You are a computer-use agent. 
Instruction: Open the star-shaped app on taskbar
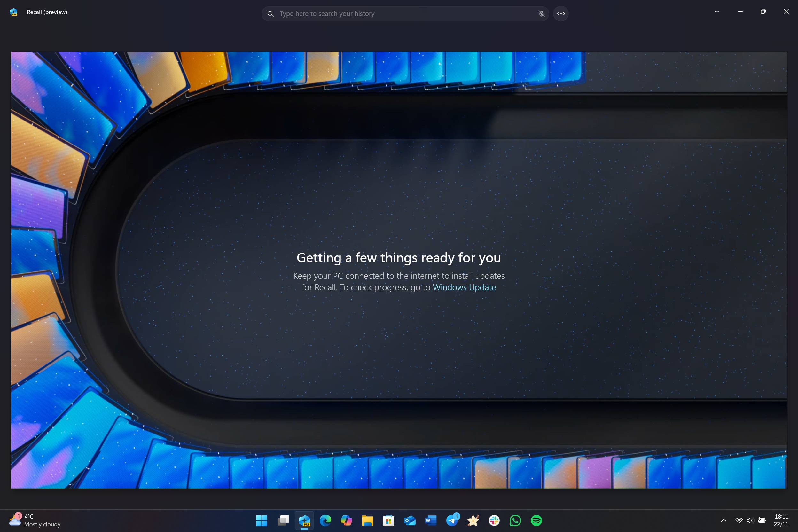(x=473, y=520)
